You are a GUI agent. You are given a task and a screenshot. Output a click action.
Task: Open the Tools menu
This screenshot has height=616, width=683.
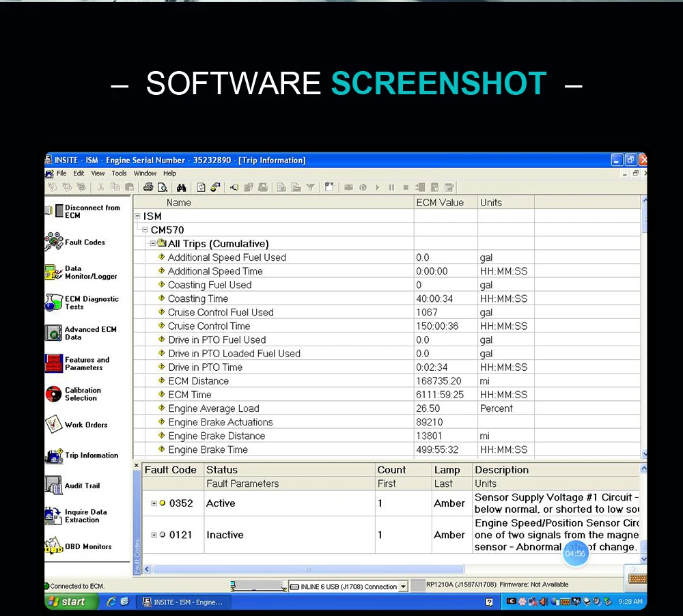point(119,173)
